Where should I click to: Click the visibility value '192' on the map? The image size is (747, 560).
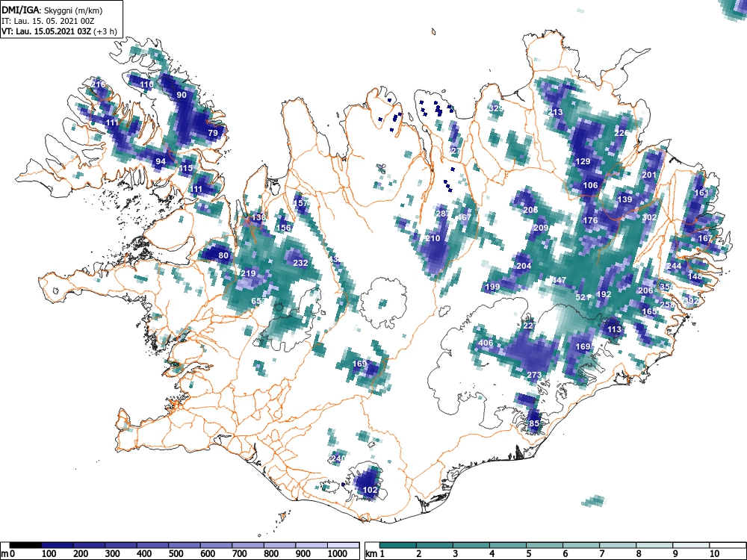coord(604,294)
